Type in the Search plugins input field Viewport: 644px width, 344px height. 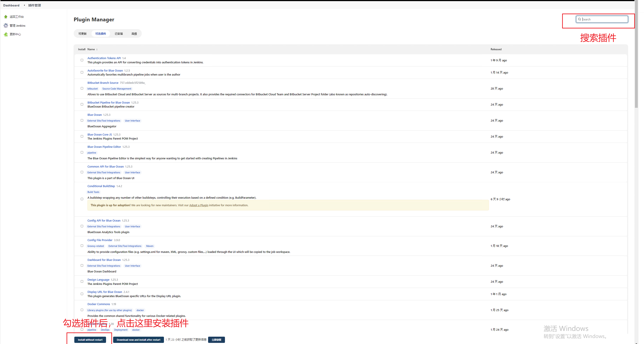pyautogui.click(x=602, y=19)
